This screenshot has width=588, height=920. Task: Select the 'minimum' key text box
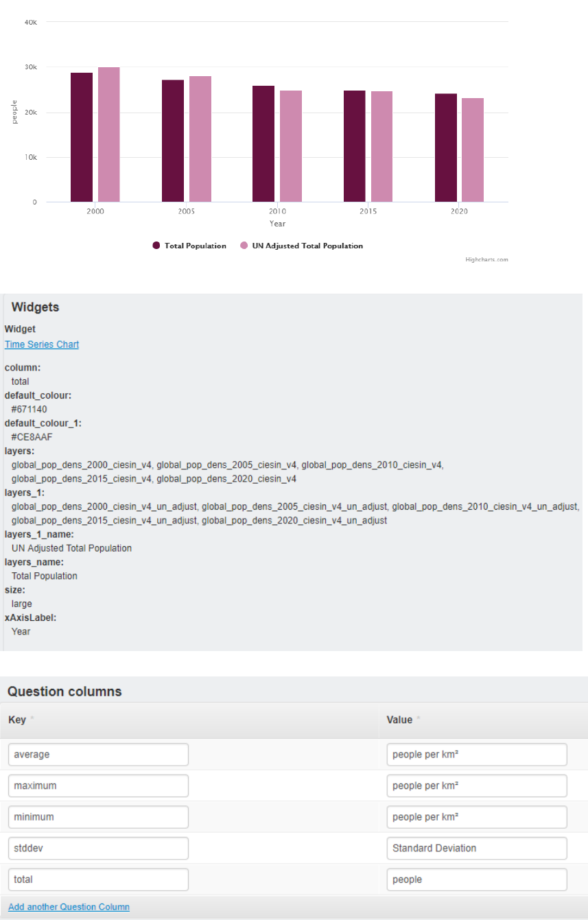click(98, 817)
